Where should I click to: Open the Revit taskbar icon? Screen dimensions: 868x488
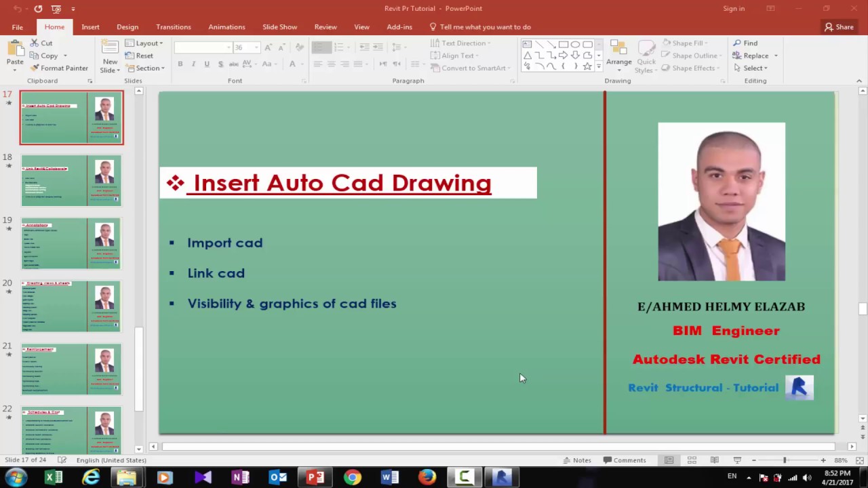pos(502,477)
